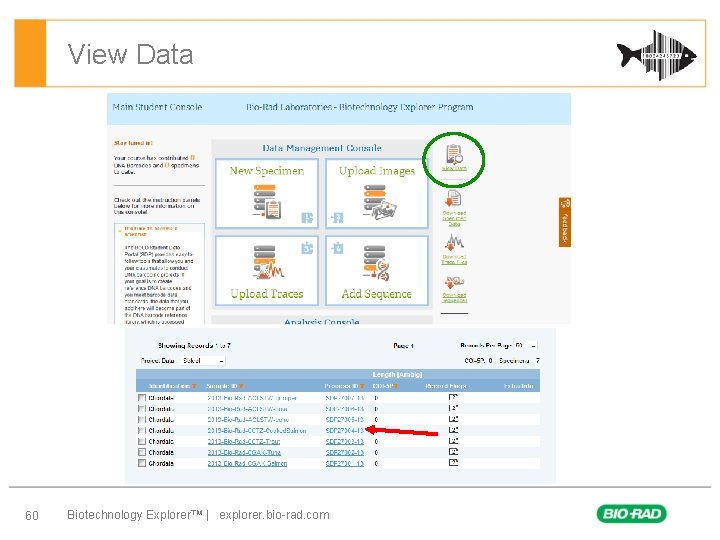Click puzzle-piece icon in Upload Traces tile
Viewport: 720px width, 540px height.
click(307, 248)
